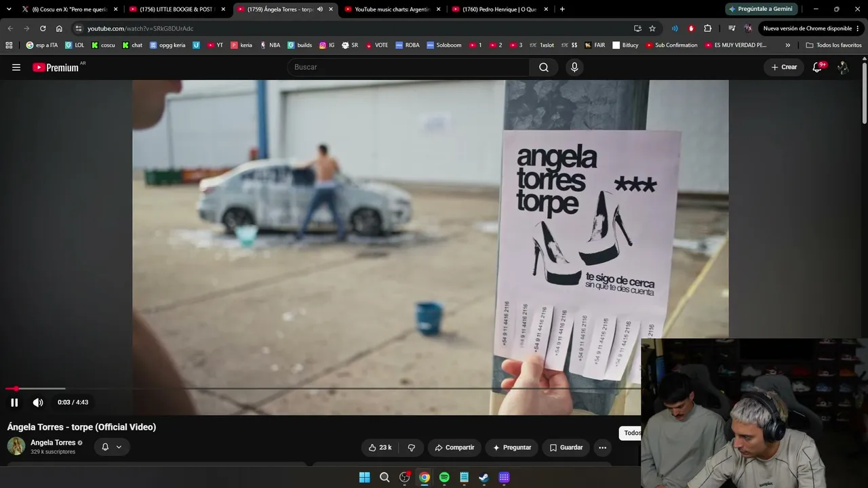Open Windows taskbar search
This screenshot has height=488, width=868.
click(384, 477)
